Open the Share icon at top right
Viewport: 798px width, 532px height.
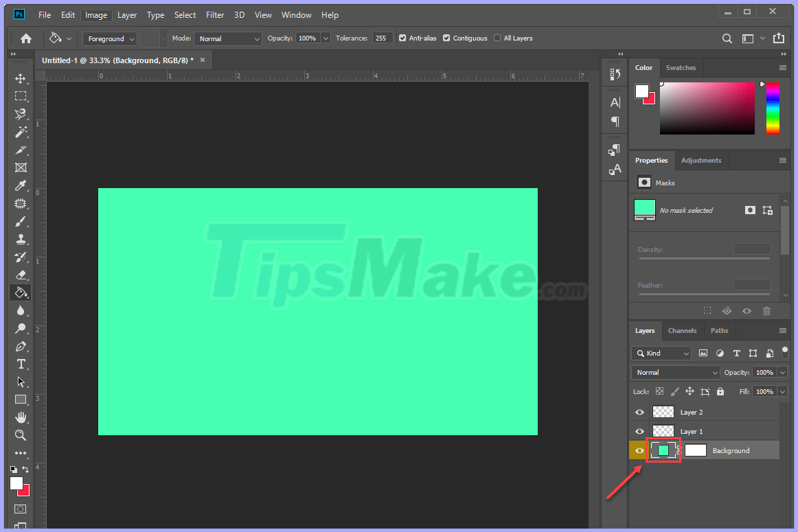[779, 38]
